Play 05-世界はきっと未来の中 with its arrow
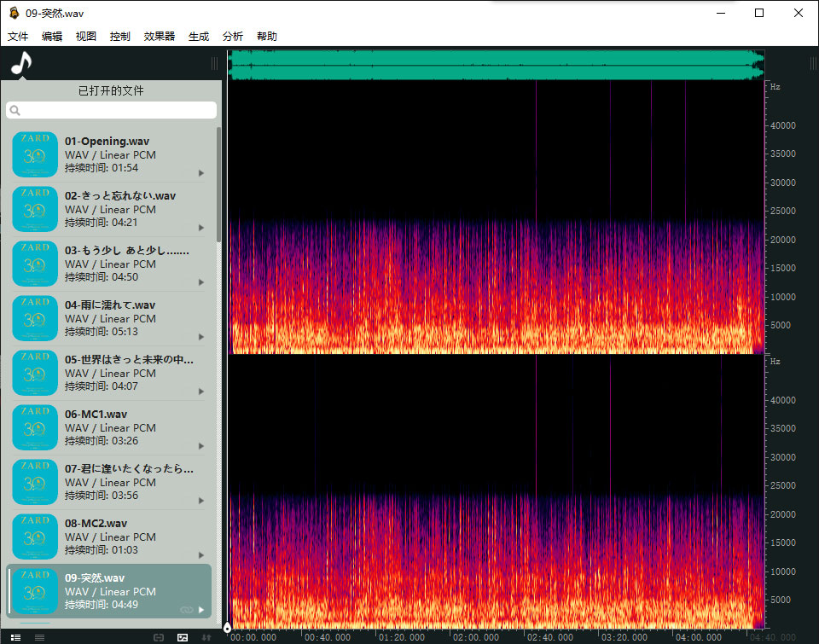This screenshot has width=819, height=644. click(x=201, y=392)
